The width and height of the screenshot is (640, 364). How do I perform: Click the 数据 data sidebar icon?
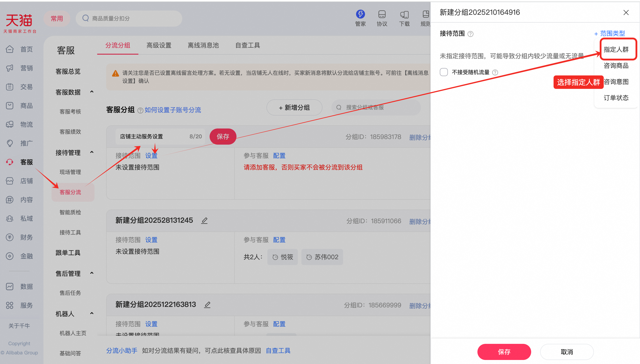point(9,287)
